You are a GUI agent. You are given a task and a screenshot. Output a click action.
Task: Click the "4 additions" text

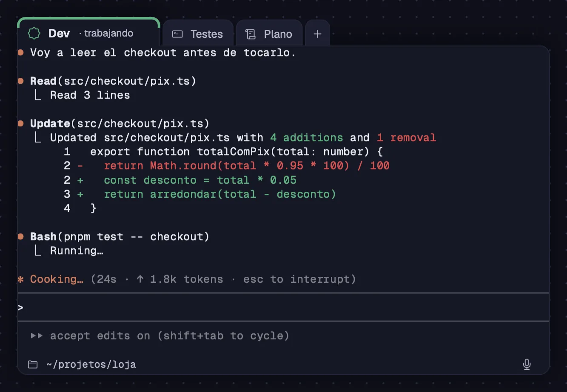tap(306, 137)
